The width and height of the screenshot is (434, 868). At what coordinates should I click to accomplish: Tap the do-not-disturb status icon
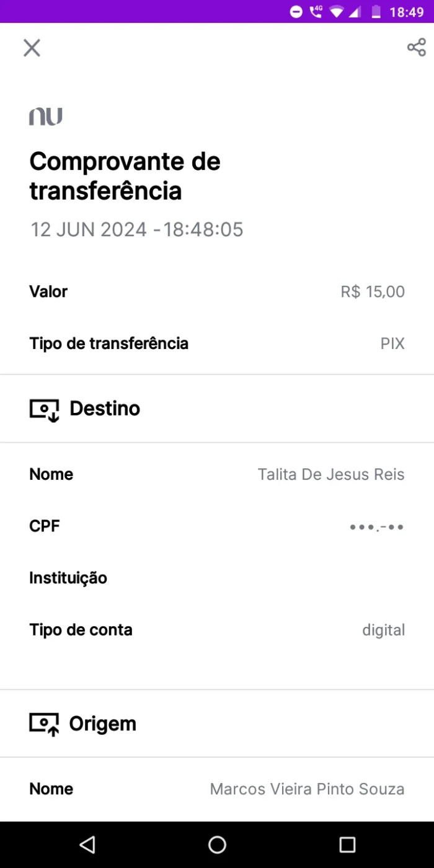click(x=296, y=12)
